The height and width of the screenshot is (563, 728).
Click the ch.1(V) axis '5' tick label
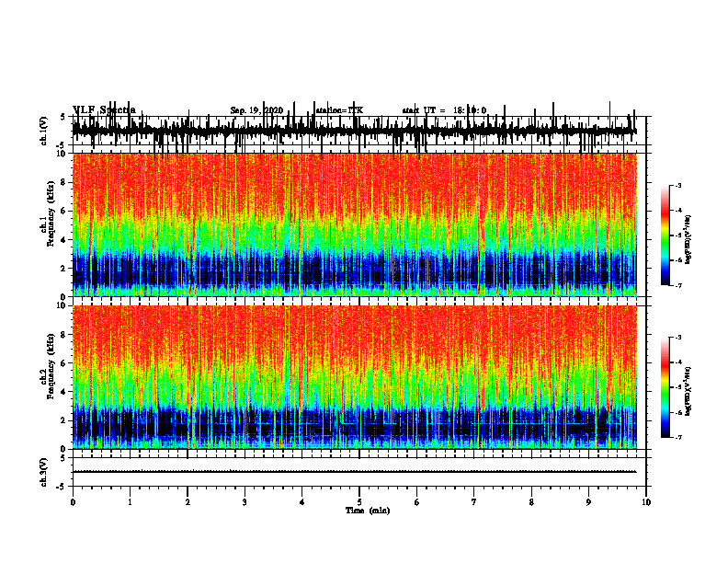63,117
